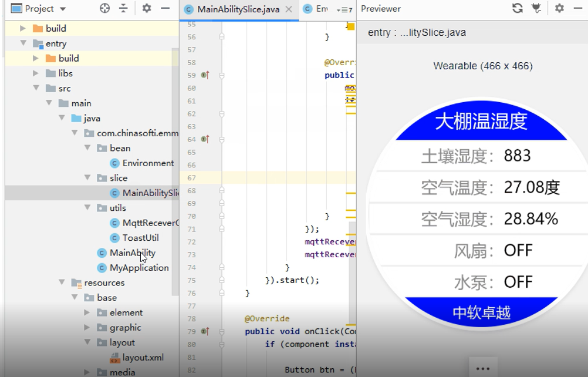Collapse the slice package
This screenshot has width=588, height=377.
tap(87, 178)
